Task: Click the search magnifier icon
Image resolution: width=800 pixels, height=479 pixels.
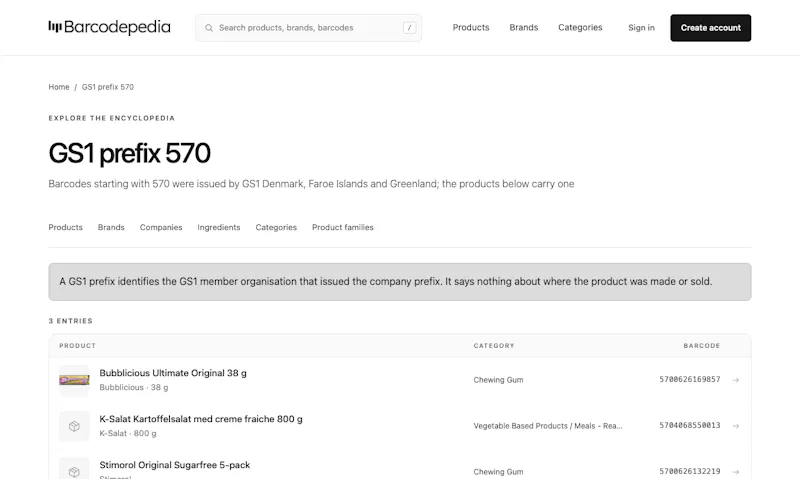Action: (209, 28)
